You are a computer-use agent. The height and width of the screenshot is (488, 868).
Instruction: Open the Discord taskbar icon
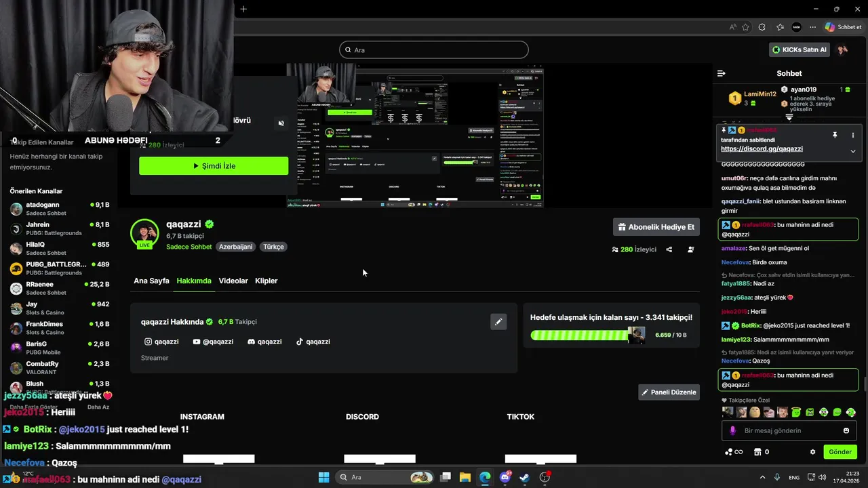505,477
